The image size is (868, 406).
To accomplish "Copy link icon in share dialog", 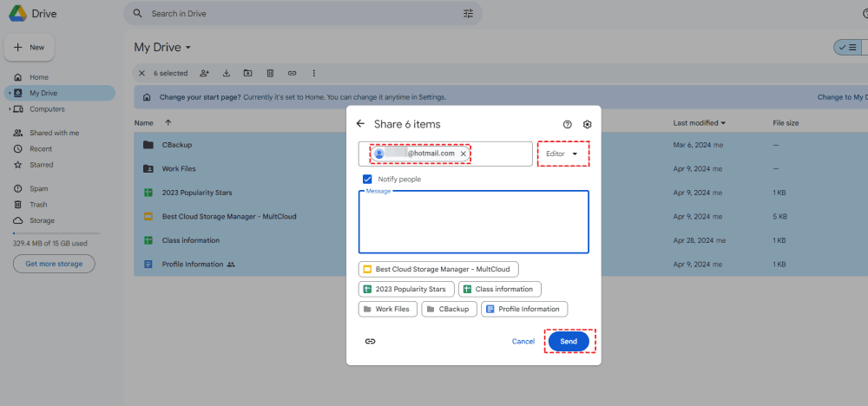I will point(371,341).
